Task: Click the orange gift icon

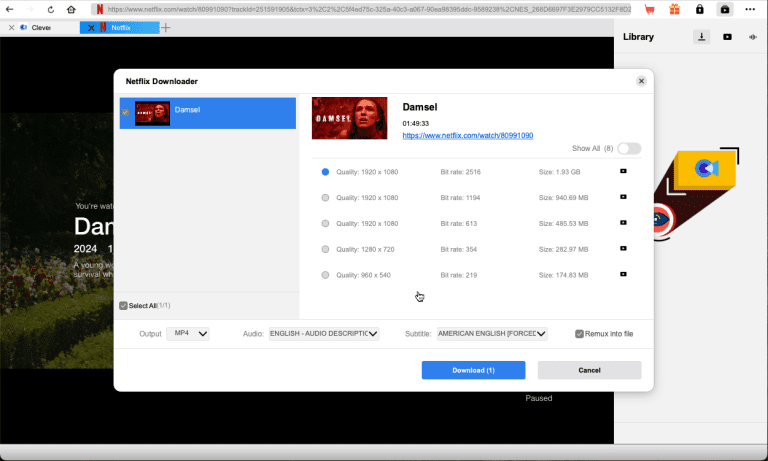Action: tap(675, 9)
